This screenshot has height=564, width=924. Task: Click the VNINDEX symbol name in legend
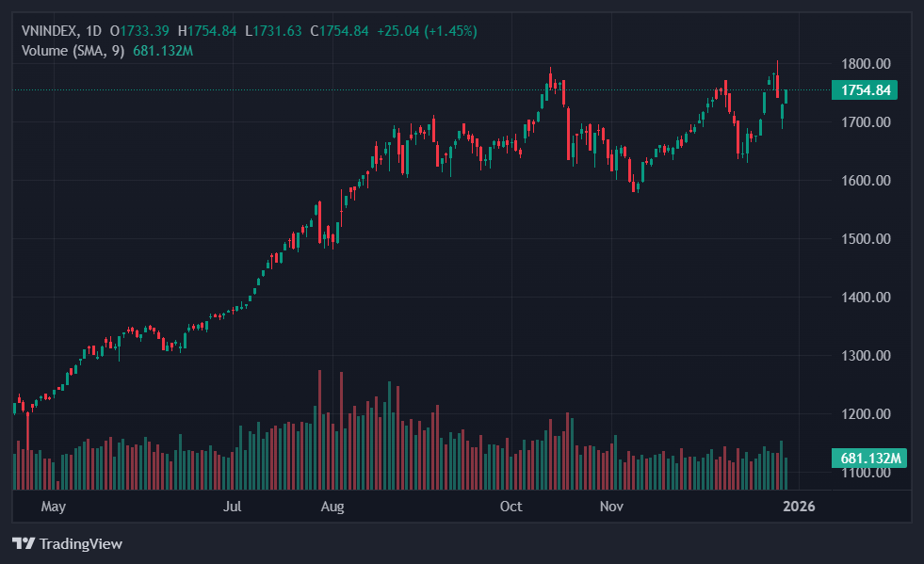[x=51, y=31]
